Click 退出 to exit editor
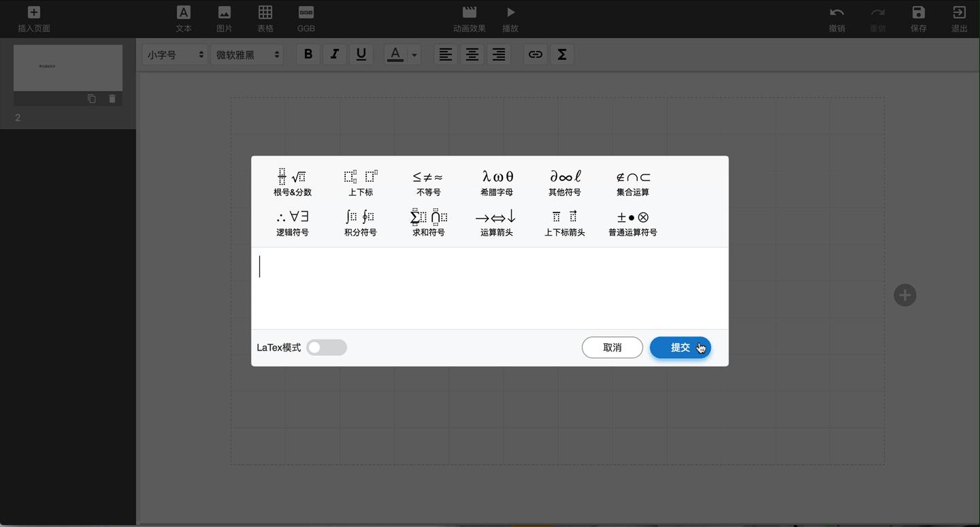Viewport: 980px width, 527px height. 960,19
